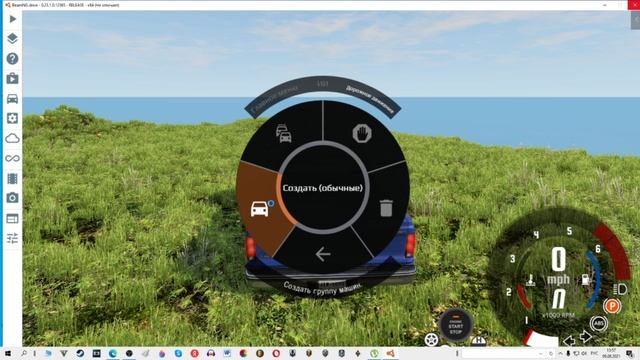Click 'Создать группу машин' bottom arc label
Viewport: 640px width, 360px height.
click(x=322, y=289)
